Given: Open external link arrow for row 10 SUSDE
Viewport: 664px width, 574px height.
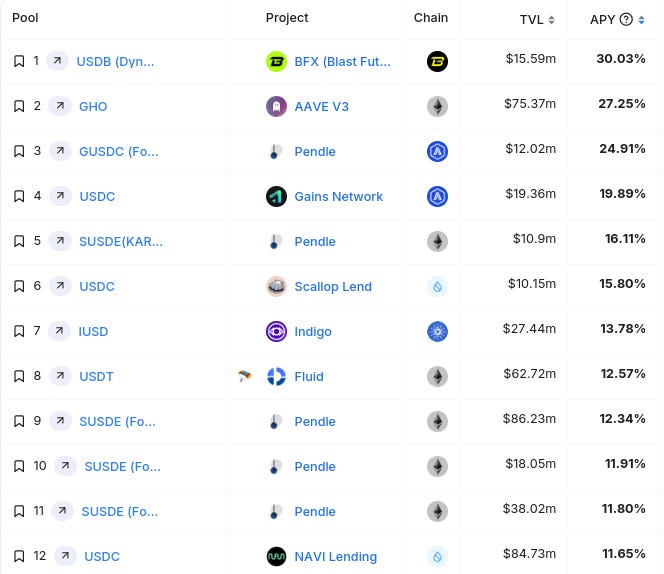Looking at the screenshot, I should pos(65,466).
